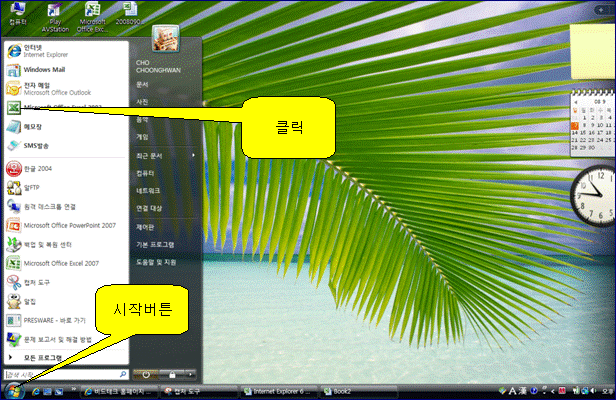The height and width of the screenshot is (400, 616).
Task: Open 연결 대상 connect-to entry
Action: (x=149, y=208)
